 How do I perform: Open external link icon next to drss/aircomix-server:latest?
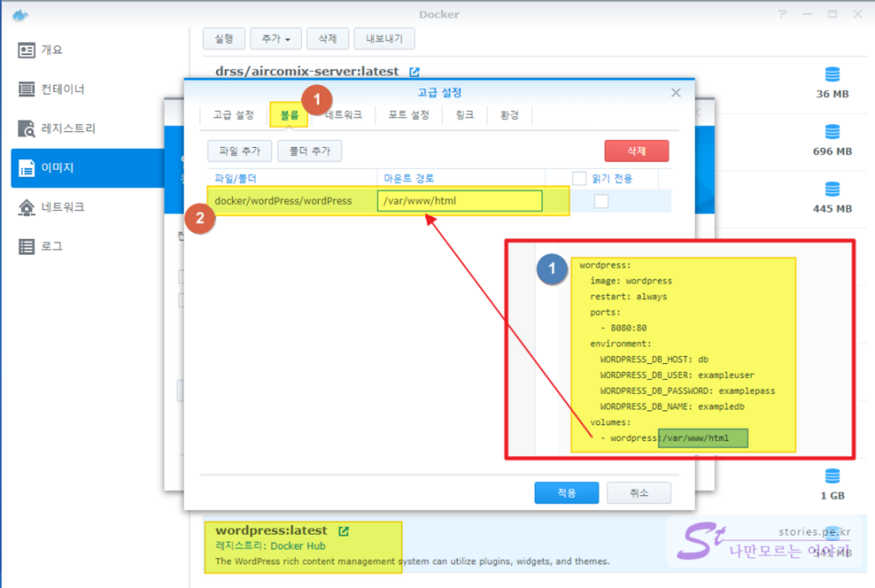click(x=414, y=72)
